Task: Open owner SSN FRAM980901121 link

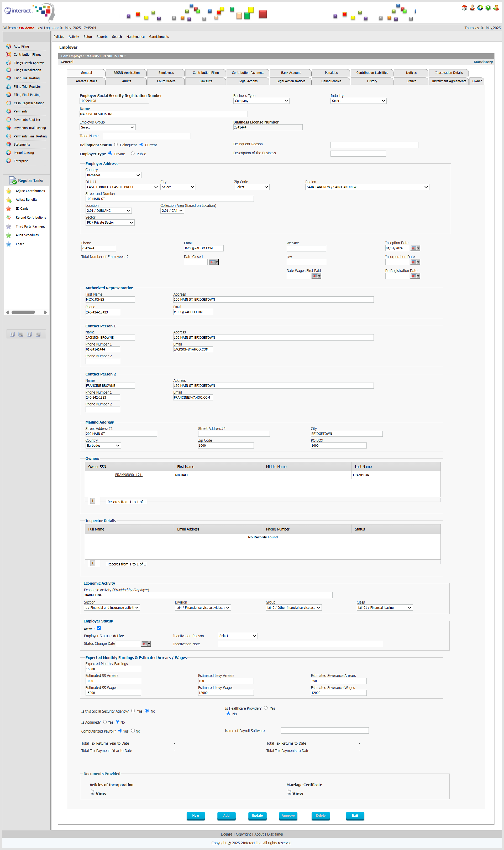Action: 128,475
